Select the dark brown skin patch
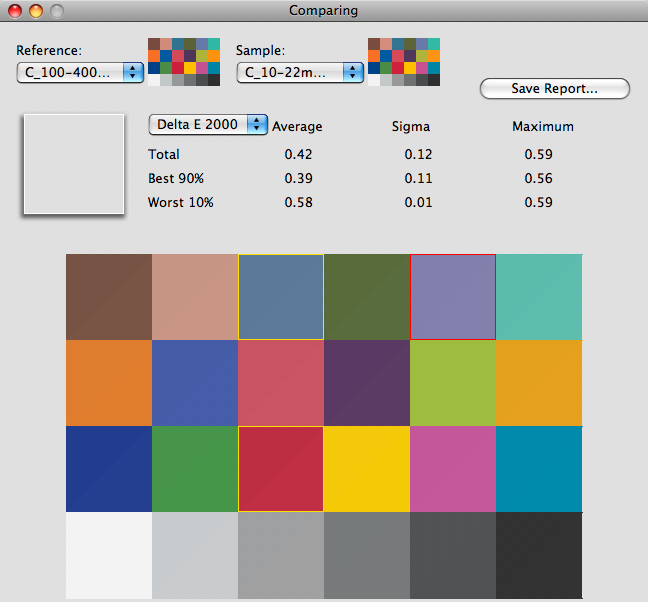The width and height of the screenshot is (648, 602). 109,297
